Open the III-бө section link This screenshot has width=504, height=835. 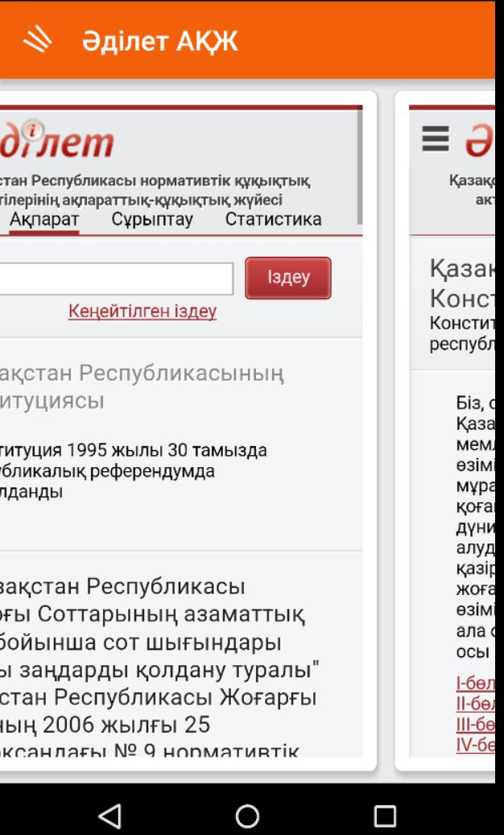pos(475,725)
